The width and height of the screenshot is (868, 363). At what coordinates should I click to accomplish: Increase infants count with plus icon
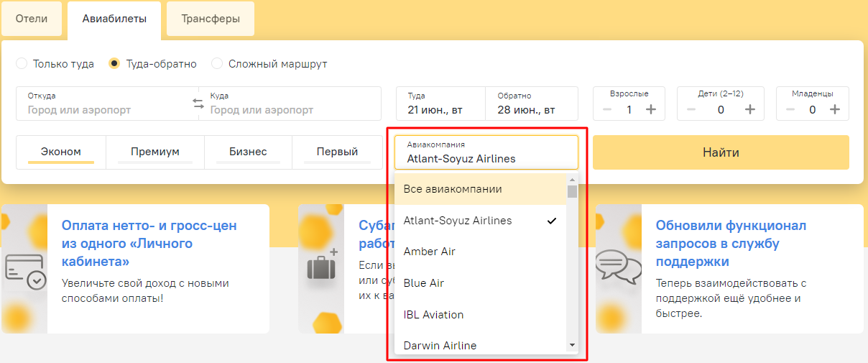coord(834,109)
